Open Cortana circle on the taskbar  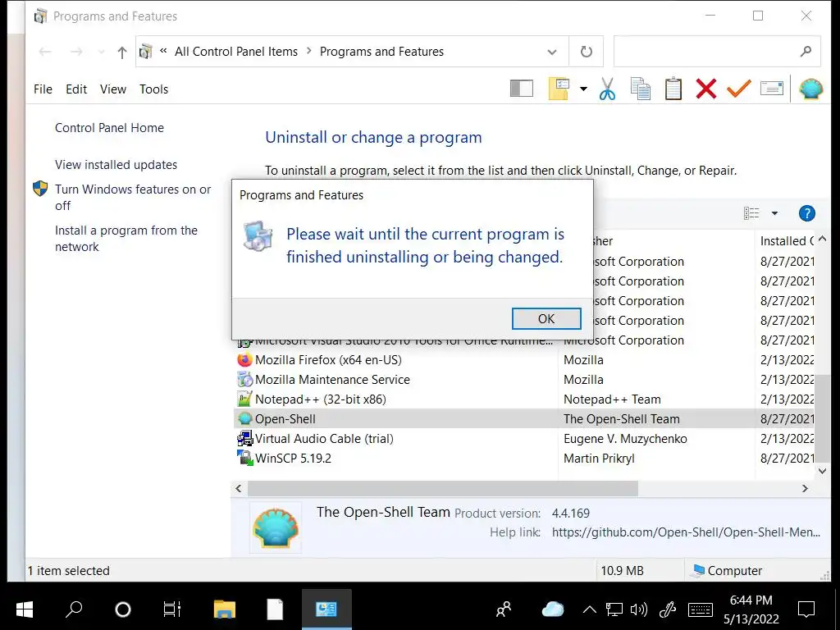pyautogui.click(x=123, y=609)
